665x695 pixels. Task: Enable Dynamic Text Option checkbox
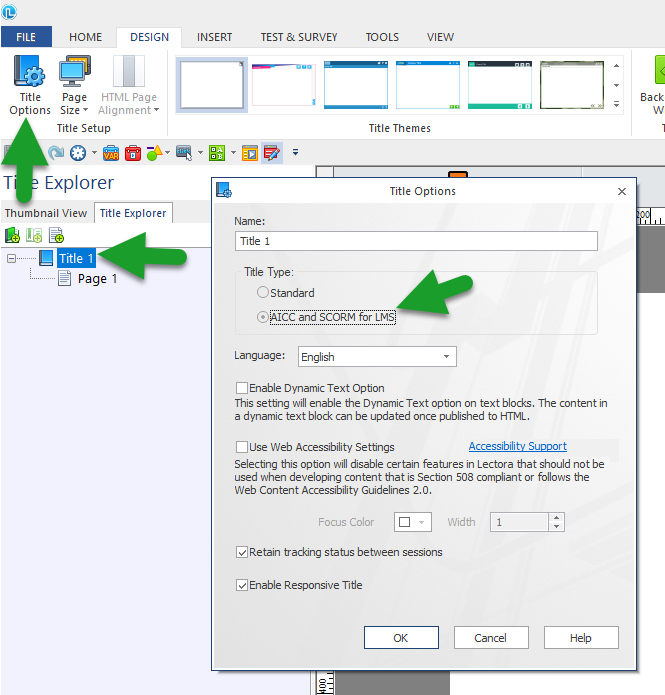(x=242, y=388)
